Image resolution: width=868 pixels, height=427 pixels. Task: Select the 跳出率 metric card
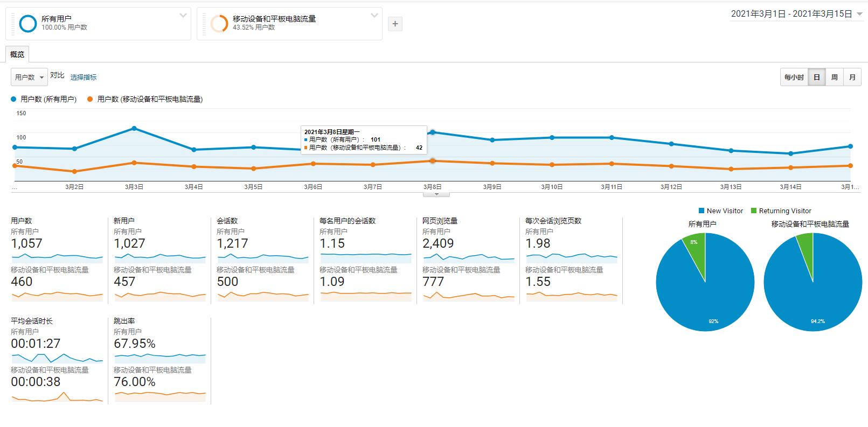coord(159,360)
